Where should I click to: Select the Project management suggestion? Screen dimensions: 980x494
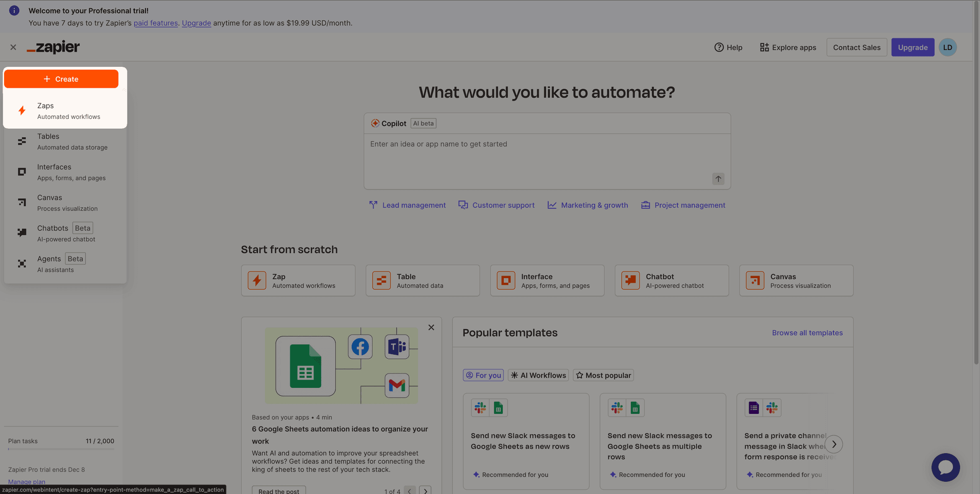click(683, 205)
